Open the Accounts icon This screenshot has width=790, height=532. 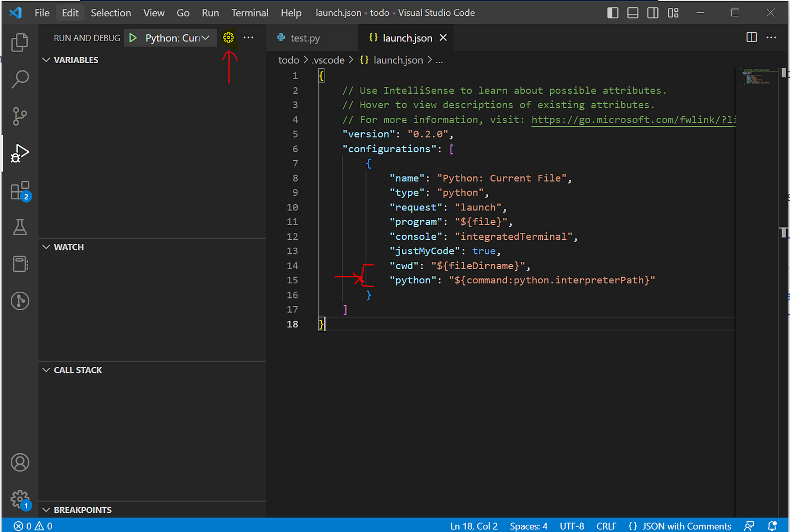tap(20, 463)
